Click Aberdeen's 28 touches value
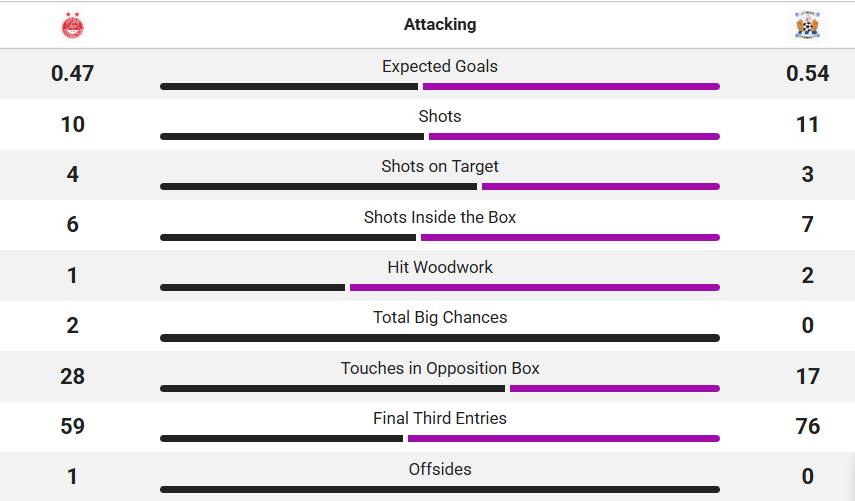 73,377
